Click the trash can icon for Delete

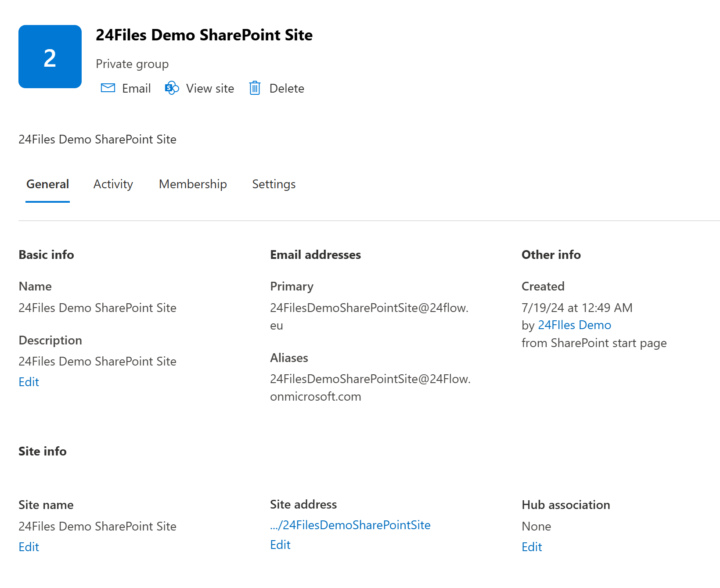click(255, 88)
